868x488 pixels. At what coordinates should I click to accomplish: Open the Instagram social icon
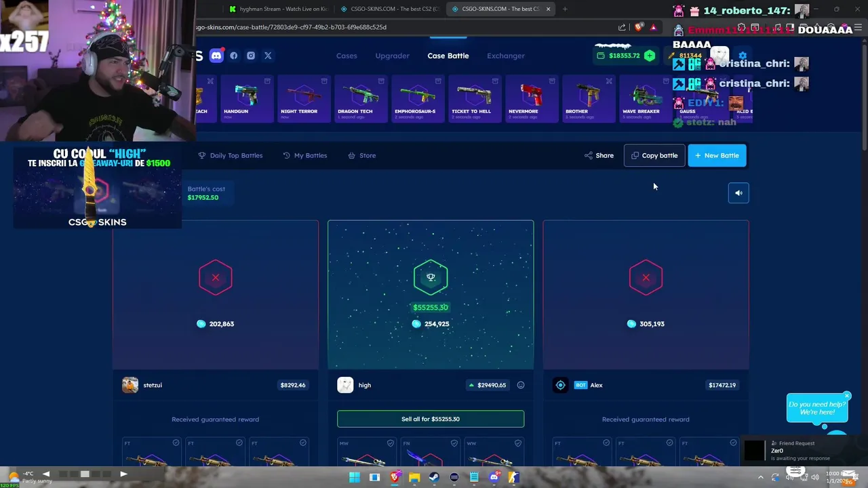point(251,56)
